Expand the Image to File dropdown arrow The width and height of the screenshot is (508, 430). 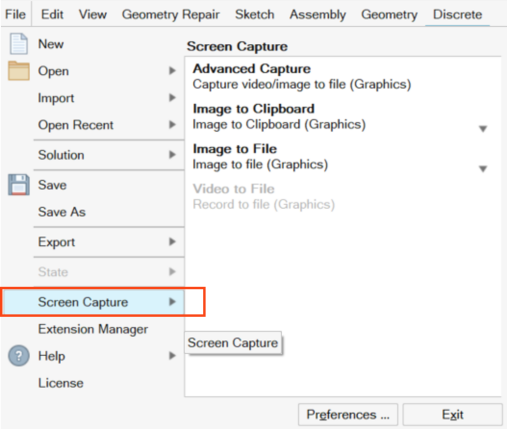483,169
